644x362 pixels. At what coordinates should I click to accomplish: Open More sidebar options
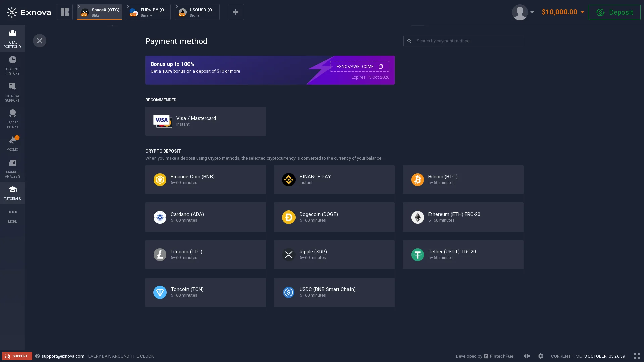point(12,216)
